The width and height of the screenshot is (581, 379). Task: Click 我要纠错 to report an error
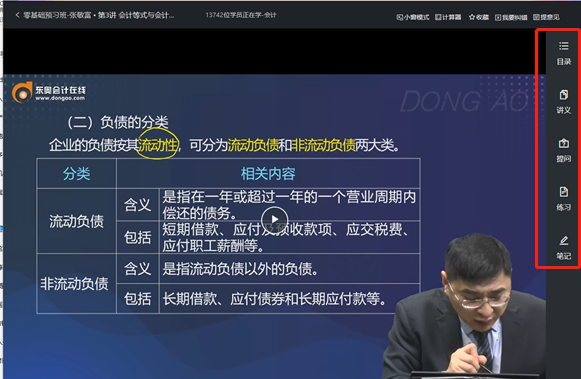pyautogui.click(x=511, y=17)
